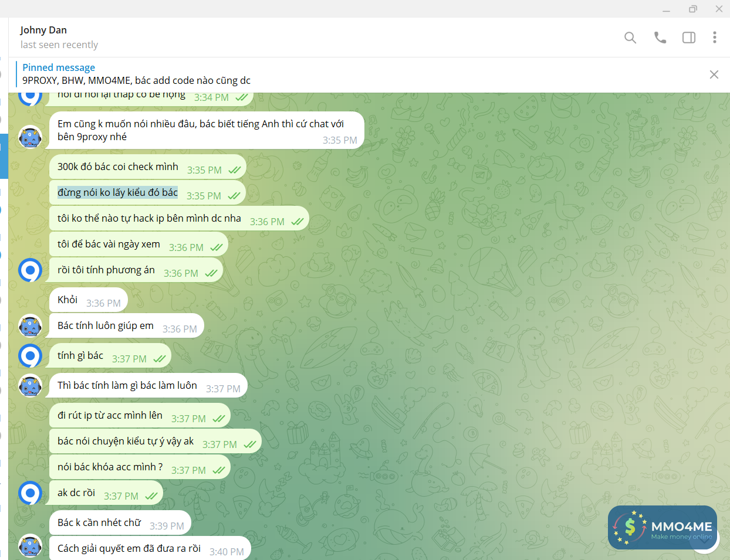Image resolution: width=730 pixels, height=560 pixels.
Task: Select the message 'Bác tính luôn giúp em'
Action: tap(125, 325)
